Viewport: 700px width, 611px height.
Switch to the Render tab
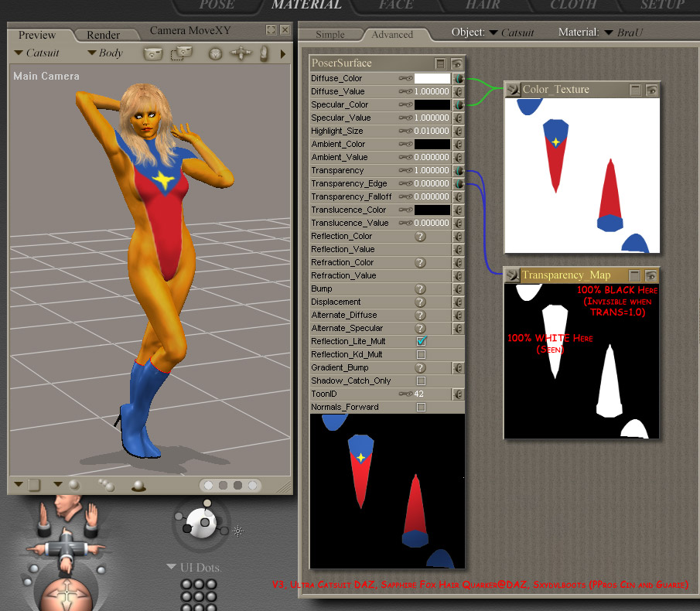pyautogui.click(x=103, y=35)
